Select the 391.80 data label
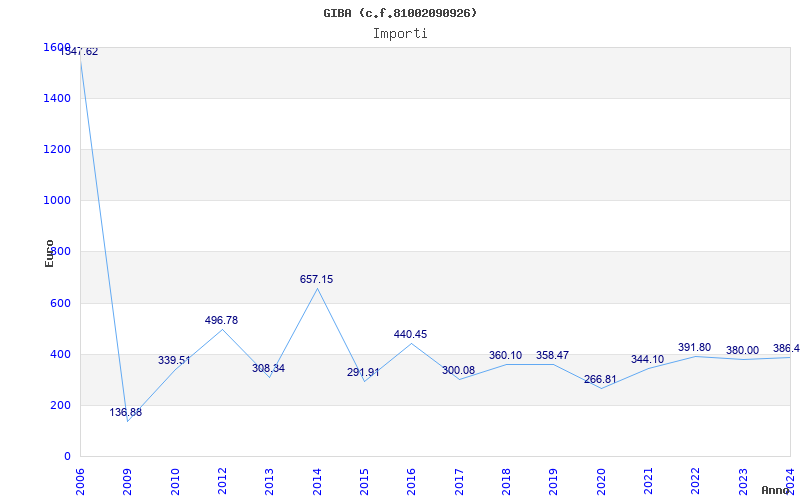The width and height of the screenshot is (800, 500). click(694, 347)
